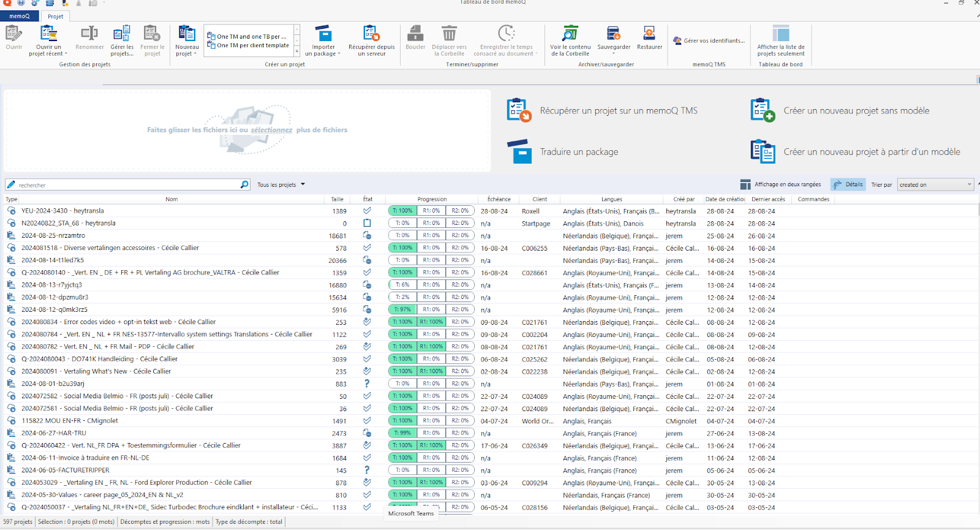
Task: Open the Renommer tool in ribbon
Action: coord(89,38)
